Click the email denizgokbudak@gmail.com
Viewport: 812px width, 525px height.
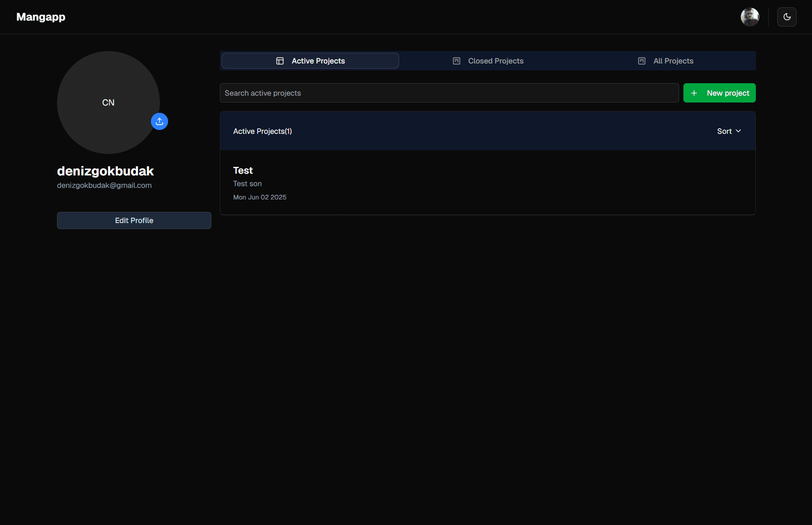point(104,185)
